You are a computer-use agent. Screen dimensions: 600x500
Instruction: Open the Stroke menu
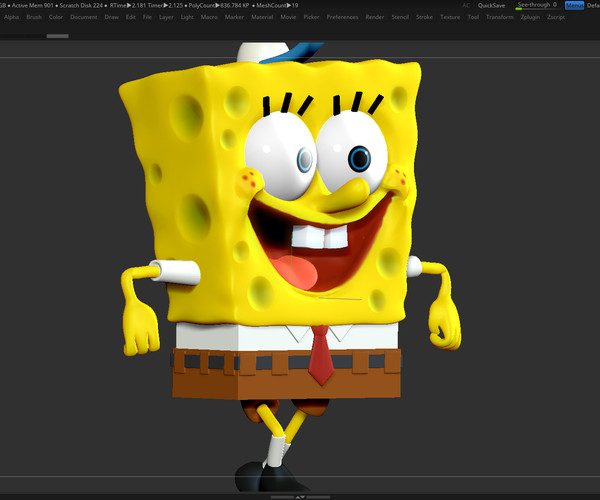click(x=424, y=17)
